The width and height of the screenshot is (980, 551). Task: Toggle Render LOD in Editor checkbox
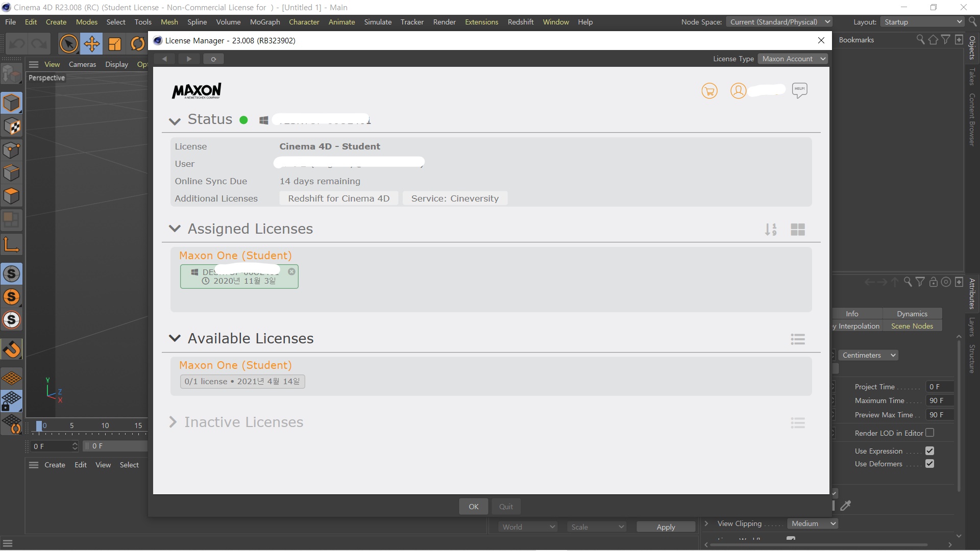click(929, 433)
